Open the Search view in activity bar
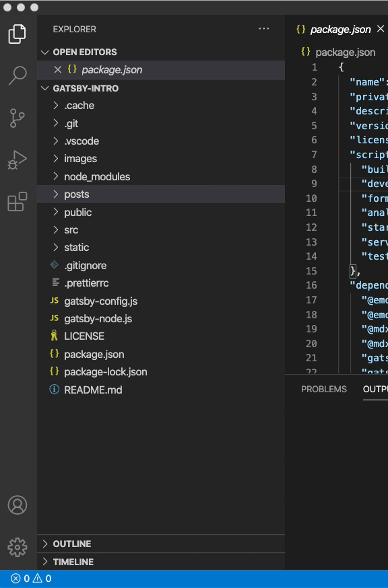This screenshot has height=588, width=388. point(18,76)
